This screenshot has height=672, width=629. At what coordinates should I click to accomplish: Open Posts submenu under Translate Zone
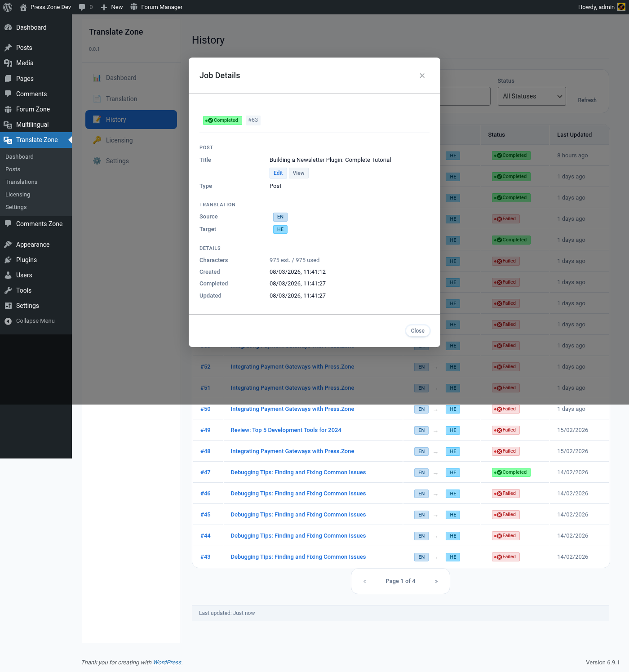pyautogui.click(x=13, y=169)
